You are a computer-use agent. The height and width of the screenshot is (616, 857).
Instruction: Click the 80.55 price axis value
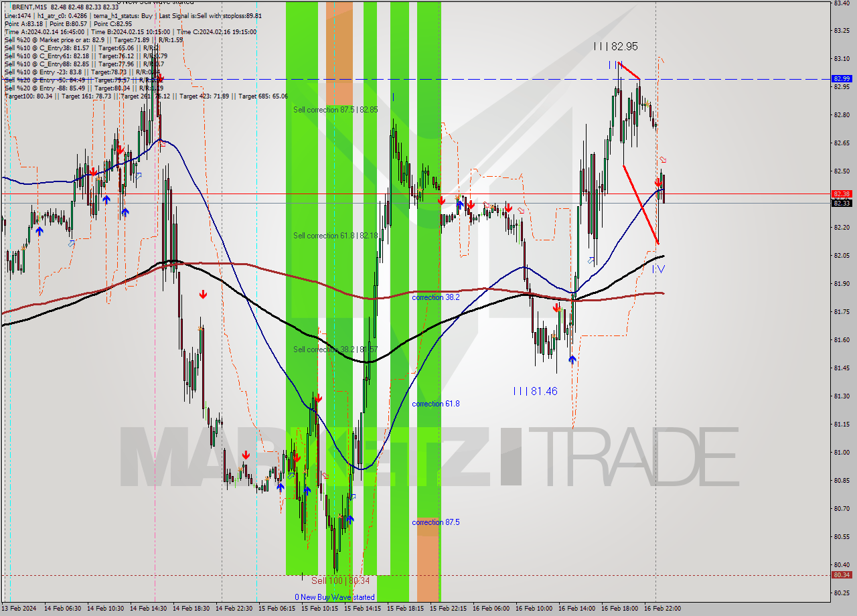(x=841, y=537)
